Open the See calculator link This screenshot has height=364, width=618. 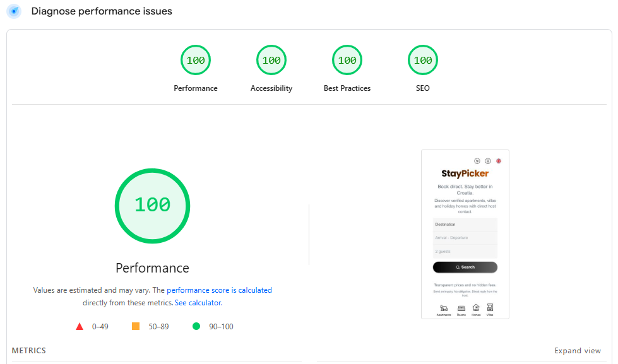pyautogui.click(x=198, y=303)
